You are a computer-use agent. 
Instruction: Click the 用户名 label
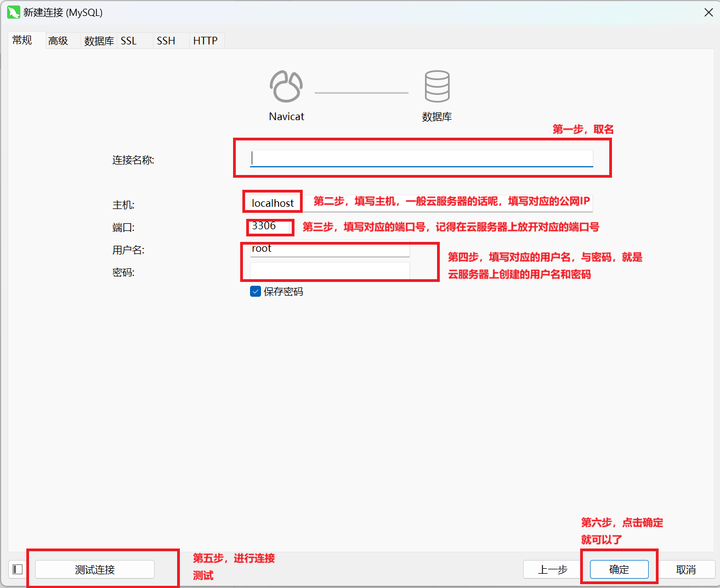pyautogui.click(x=128, y=250)
